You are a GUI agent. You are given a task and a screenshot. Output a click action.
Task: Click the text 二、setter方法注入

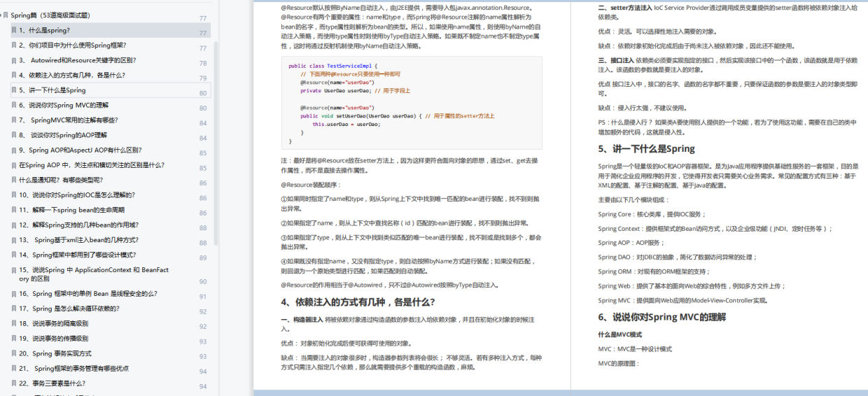626,8
